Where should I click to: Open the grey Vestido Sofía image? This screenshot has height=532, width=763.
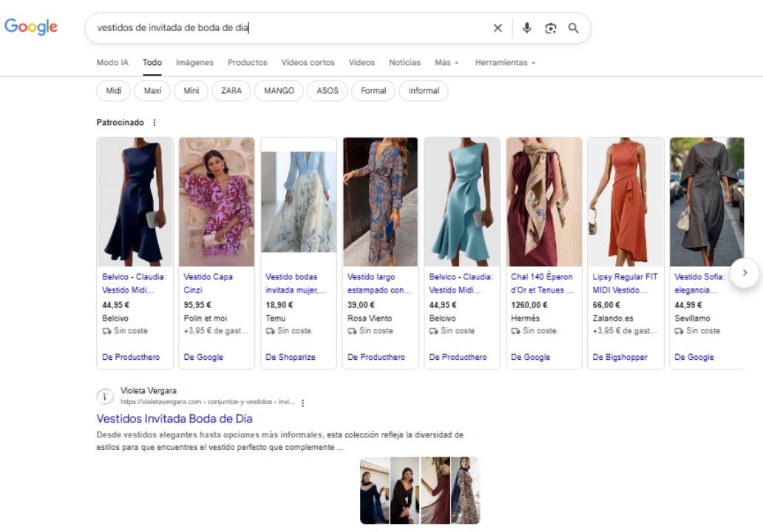coord(707,202)
